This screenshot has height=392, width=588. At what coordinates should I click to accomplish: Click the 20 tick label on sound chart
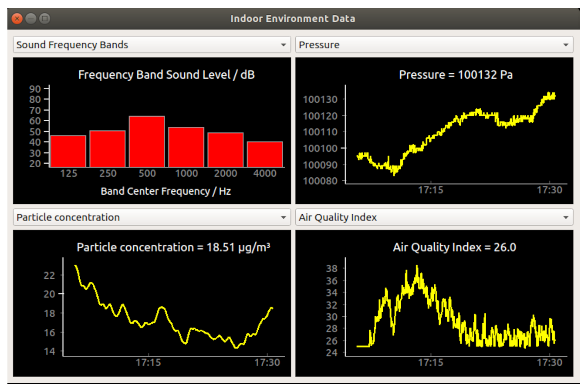pos(35,164)
